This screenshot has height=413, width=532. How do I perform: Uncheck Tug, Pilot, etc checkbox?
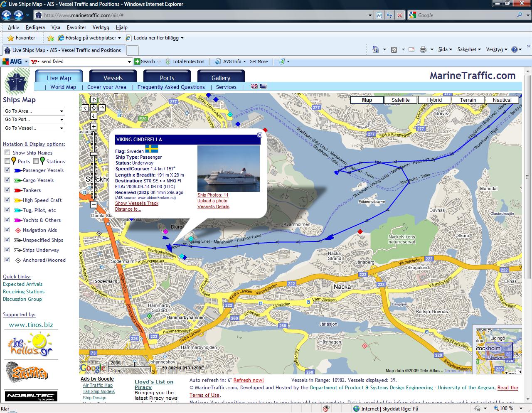pyautogui.click(x=7, y=210)
